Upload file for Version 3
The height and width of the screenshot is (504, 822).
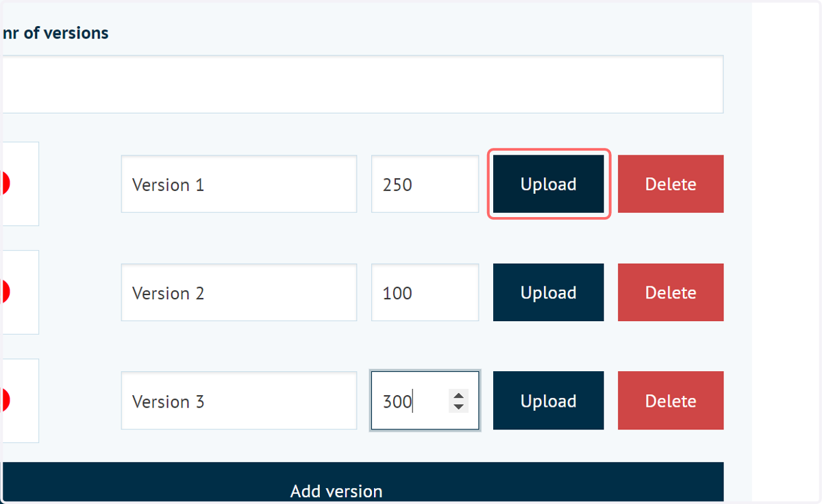click(548, 401)
